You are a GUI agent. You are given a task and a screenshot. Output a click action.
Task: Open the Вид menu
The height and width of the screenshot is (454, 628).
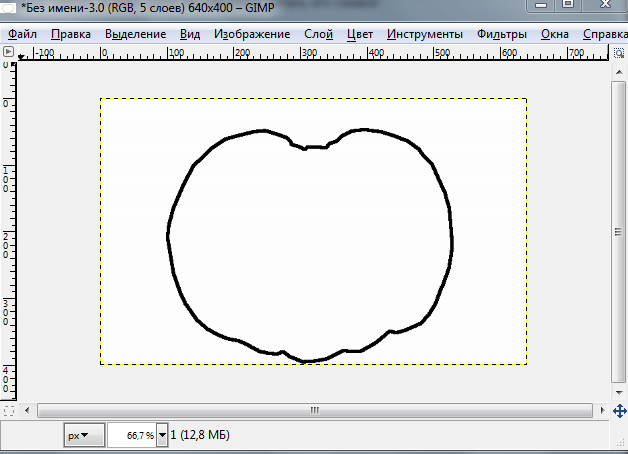pos(190,34)
